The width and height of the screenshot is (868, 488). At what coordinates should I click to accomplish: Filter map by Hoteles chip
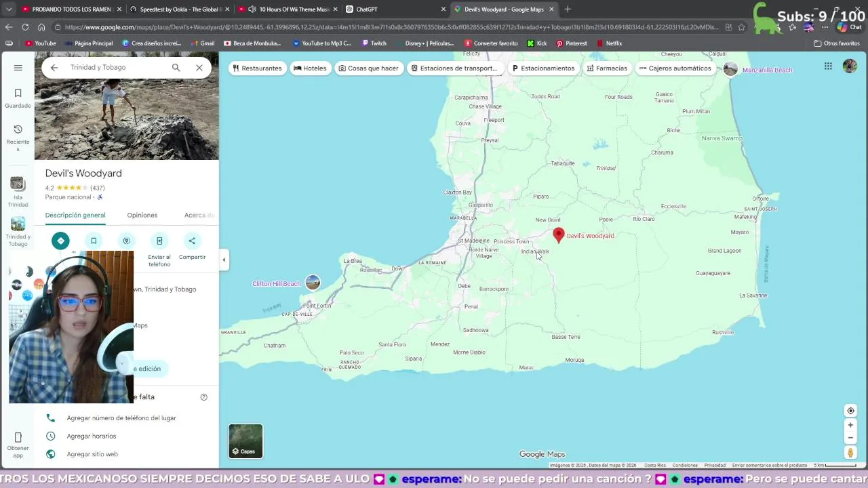(310, 68)
